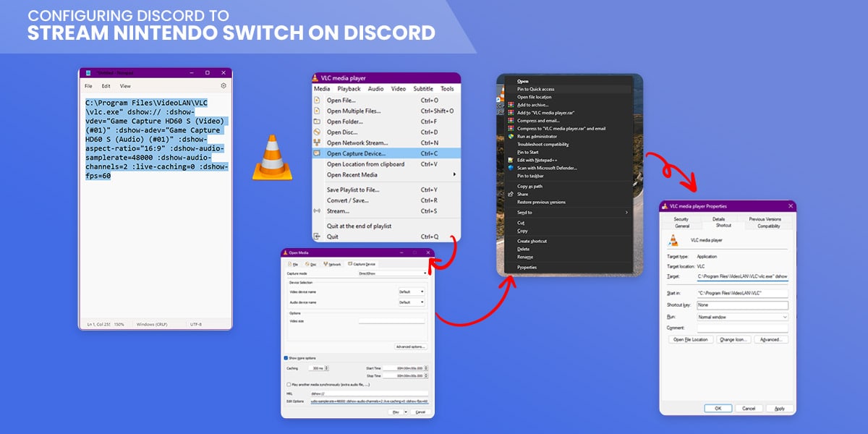Click the Start in field in VLC Properties
Viewport: 868px width, 434px height.
tap(743, 293)
